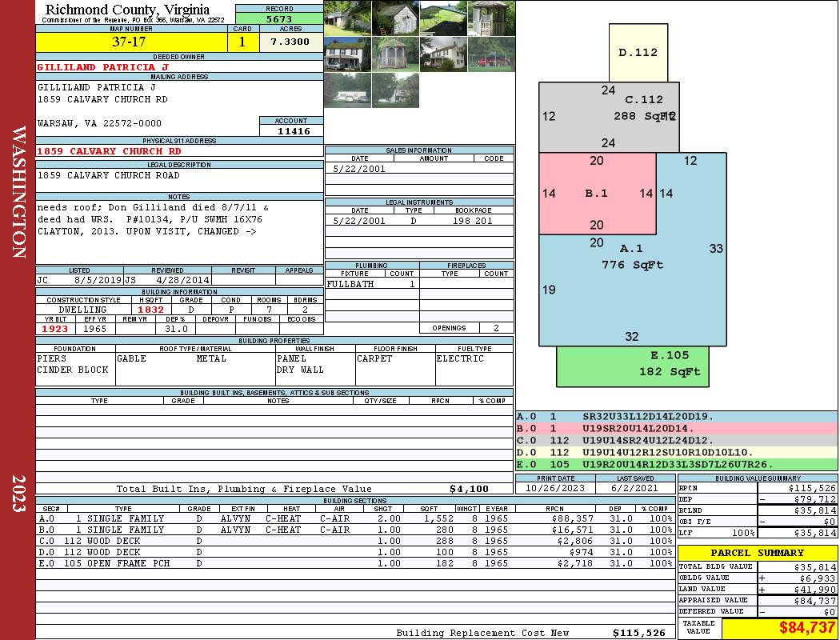Select the green E.105 sketch section
The width and height of the screenshot is (840, 640).
click(633, 366)
